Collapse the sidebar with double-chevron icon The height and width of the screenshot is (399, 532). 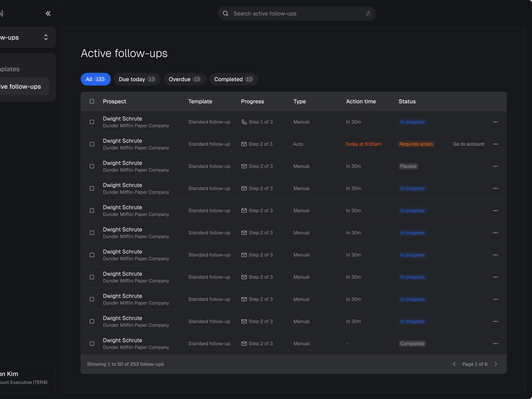[x=48, y=13]
